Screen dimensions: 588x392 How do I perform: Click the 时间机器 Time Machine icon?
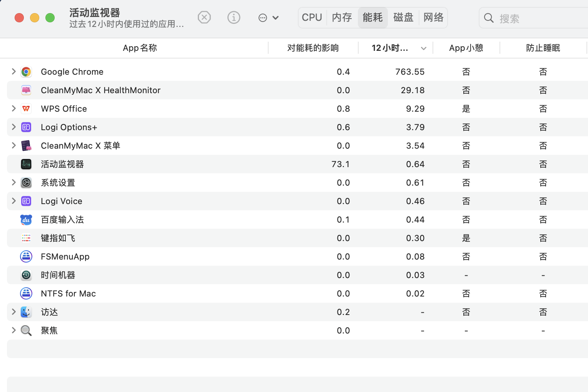tap(26, 275)
